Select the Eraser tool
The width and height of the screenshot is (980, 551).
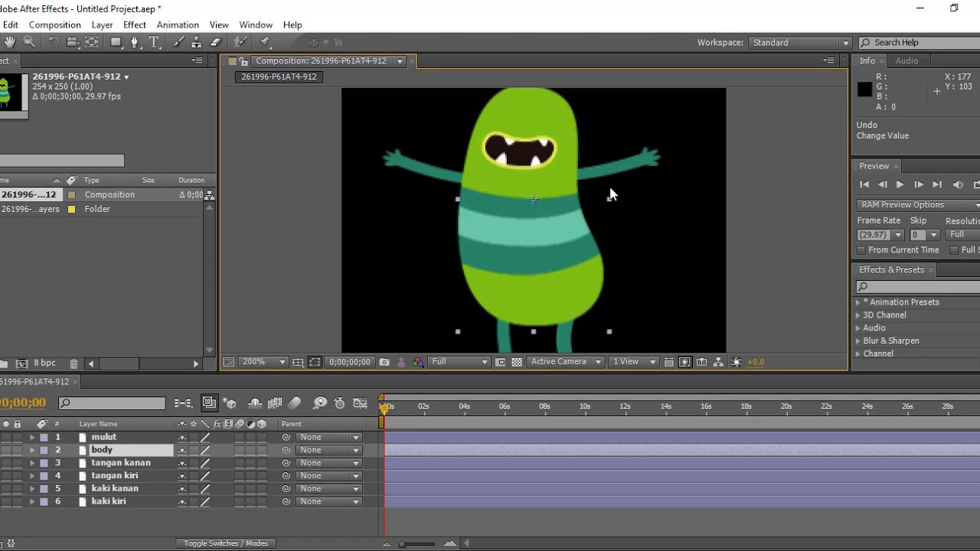tap(216, 42)
